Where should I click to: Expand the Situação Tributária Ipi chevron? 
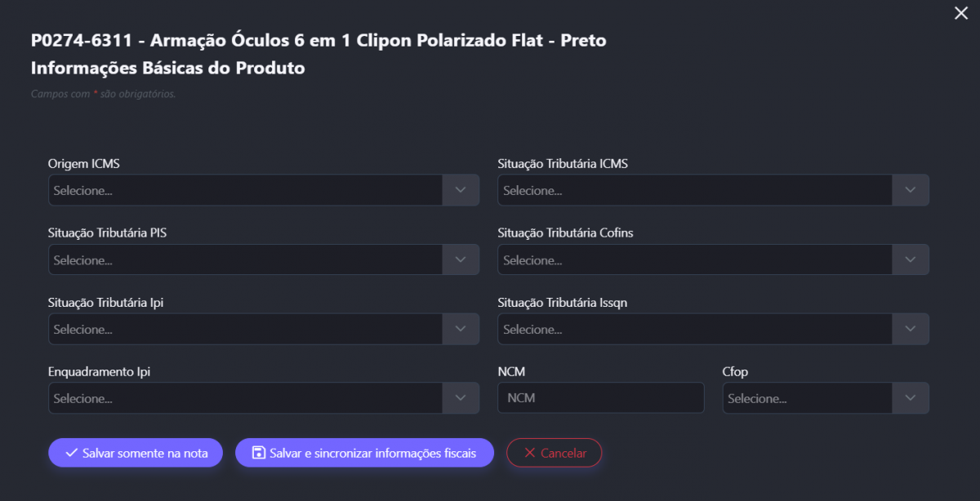461,329
